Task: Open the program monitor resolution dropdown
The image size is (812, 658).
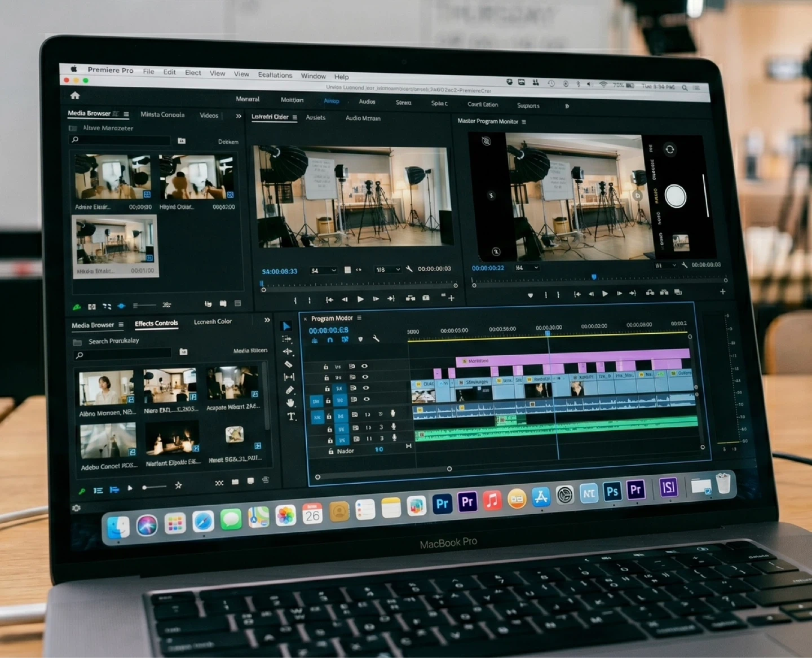Action: (665, 265)
